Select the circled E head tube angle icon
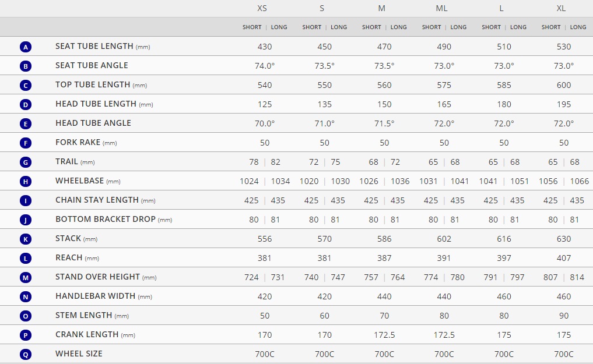Image resolution: width=593 pixels, height=364 pixels. click(26, 124)
